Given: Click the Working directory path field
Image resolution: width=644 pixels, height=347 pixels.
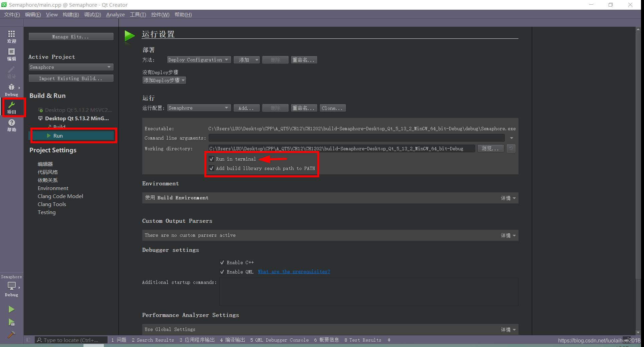Looking at the screenshot, I should click(342, 149).
